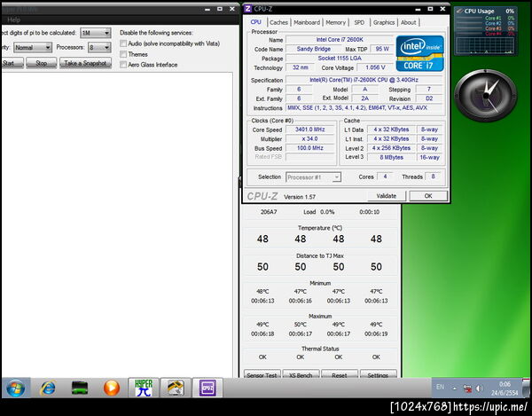The height and width of the screenshot is (416, 532).
Task: Click the Threads value 8 in CPU-Z
Action: coord(433,177)
